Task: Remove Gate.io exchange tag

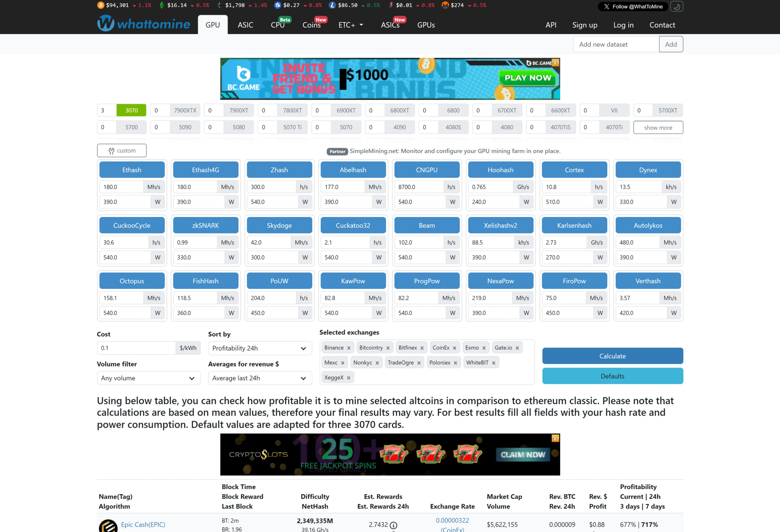Action: [517, 348]
